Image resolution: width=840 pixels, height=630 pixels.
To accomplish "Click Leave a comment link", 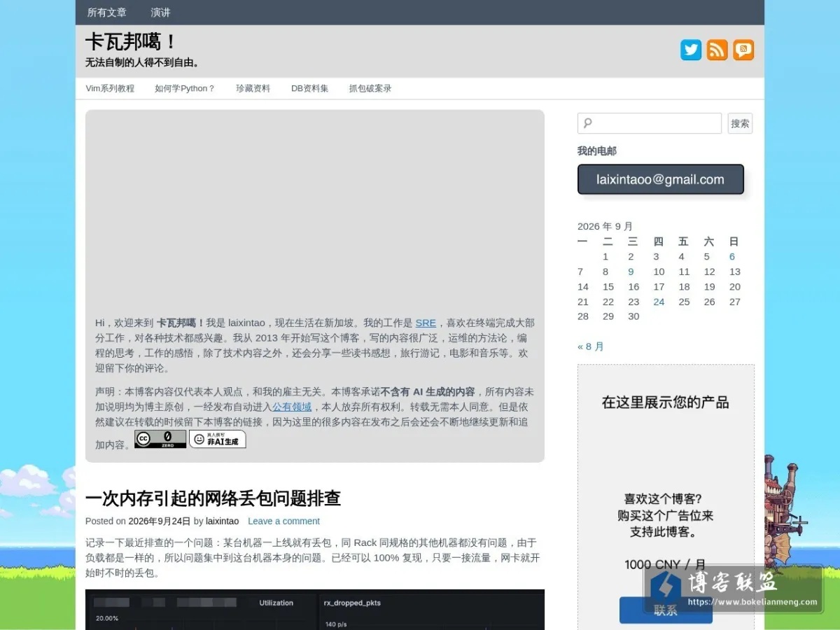I will coord(283,521).
